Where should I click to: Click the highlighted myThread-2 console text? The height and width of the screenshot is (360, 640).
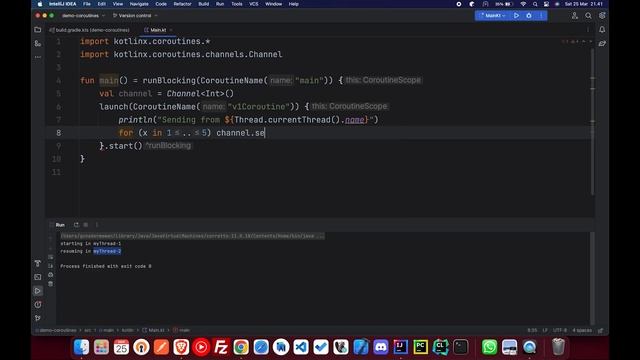(107, 251)
